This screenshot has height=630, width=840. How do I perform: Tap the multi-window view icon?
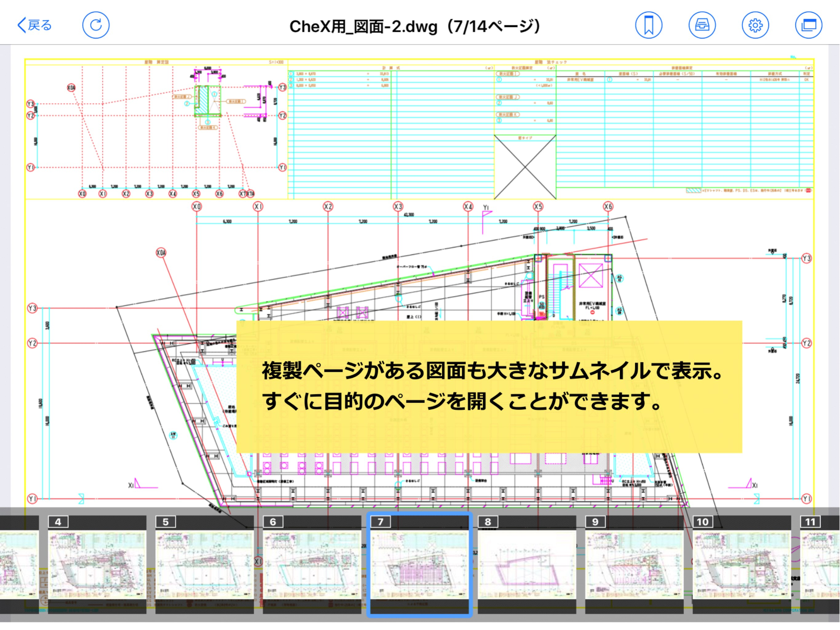pyautogui.click(x=808, y=25)
